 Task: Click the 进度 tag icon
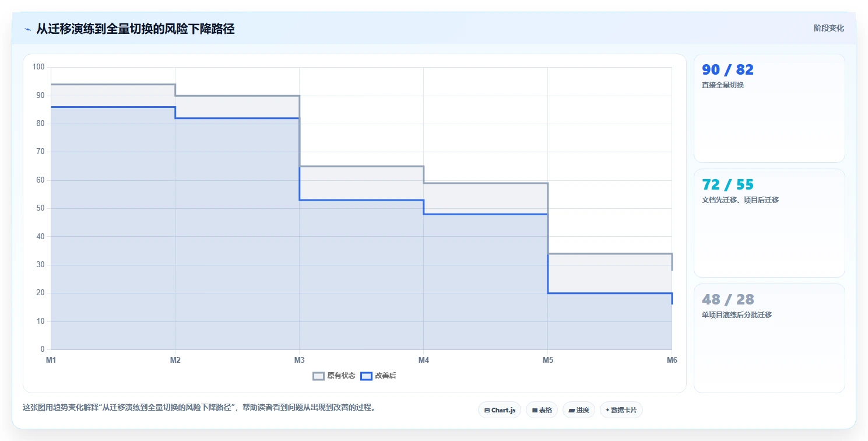coord(571,410)
